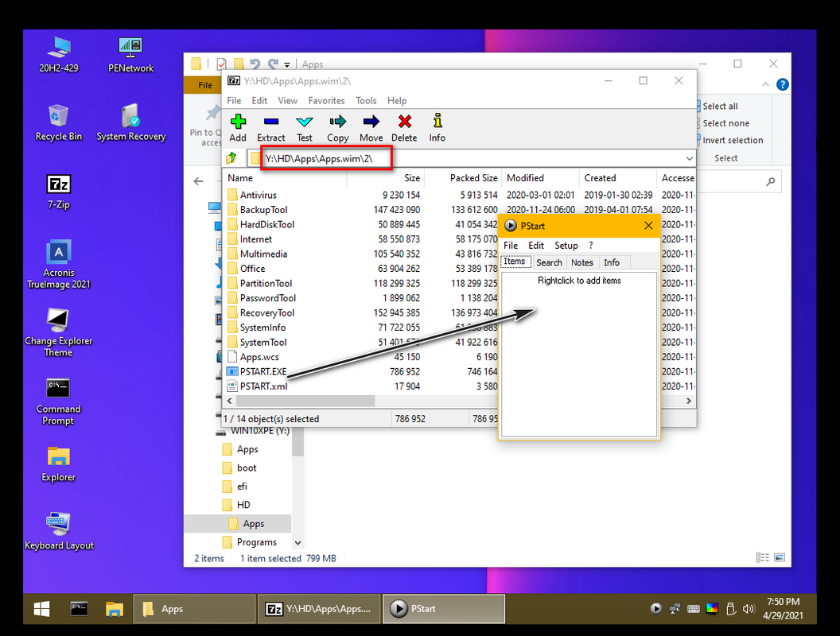840x636 pixels.
Task: Select the Items tab in PStart
Action: 515,262
